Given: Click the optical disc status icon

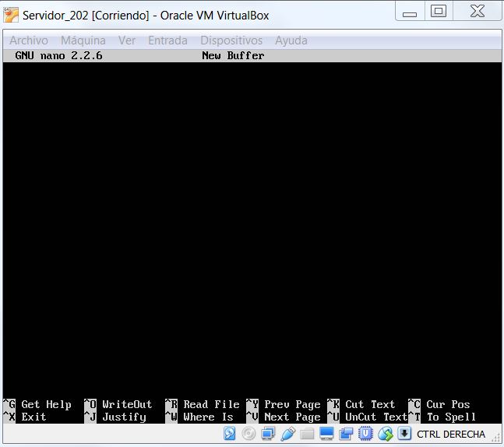Looking at the screenshot, I should 248,434.
